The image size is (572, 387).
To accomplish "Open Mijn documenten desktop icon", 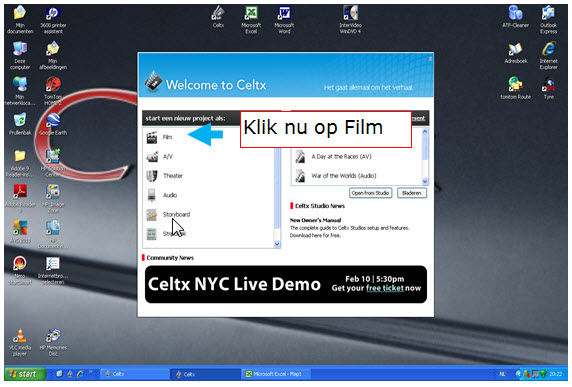I will [20, 20].
